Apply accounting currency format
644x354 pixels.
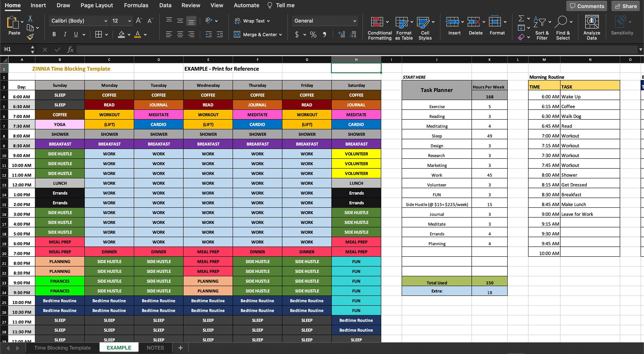297,35
